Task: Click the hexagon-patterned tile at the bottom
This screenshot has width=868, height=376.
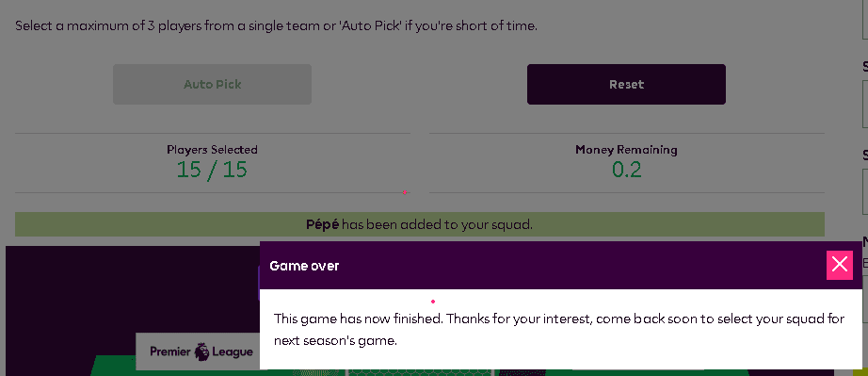Action: click(x=419, y=372)
